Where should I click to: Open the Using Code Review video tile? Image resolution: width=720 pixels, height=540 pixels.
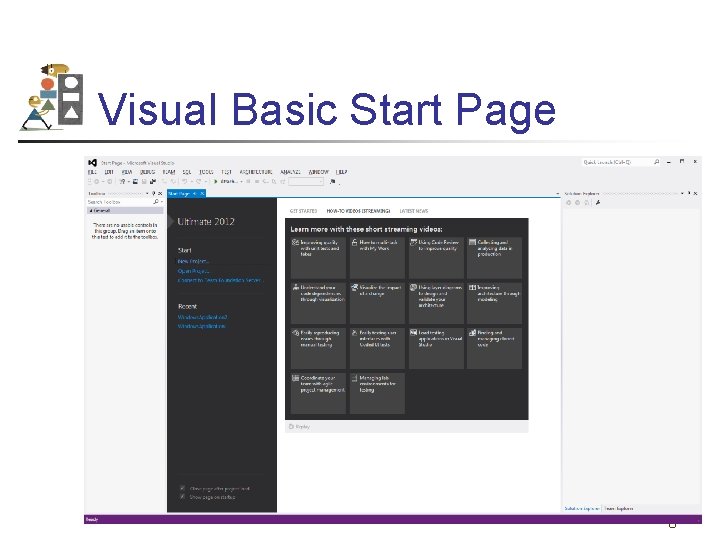(436, 257)
